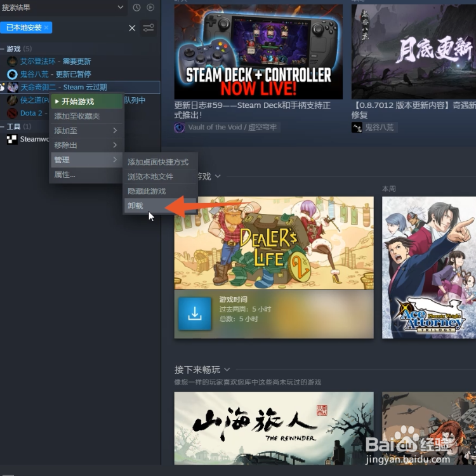Select 艾尔登法环 in the library list
The width and height of the screenshot is (476, 476).
pyautogui.click(x=56, y=62)
